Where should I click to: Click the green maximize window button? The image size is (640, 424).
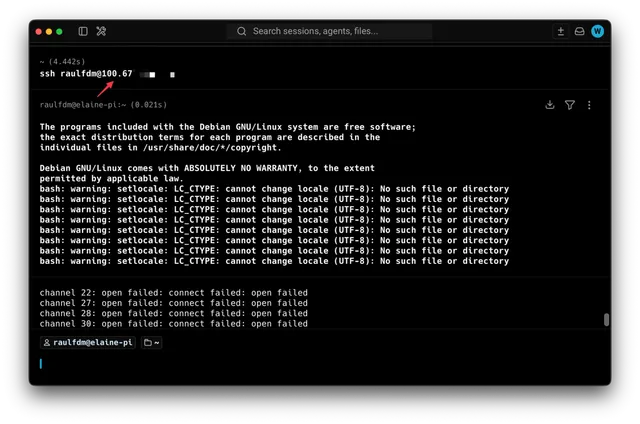(x=59, y=31)
